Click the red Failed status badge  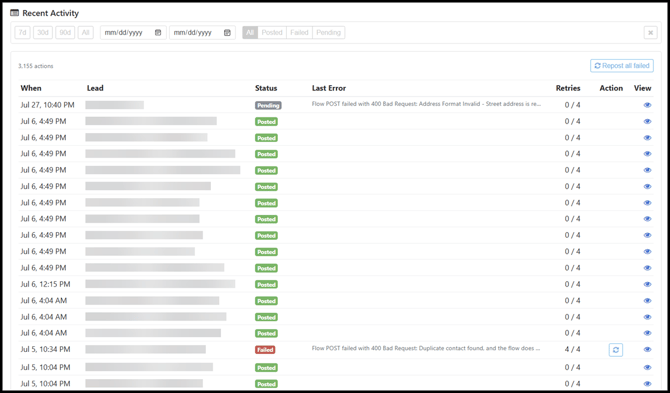(265, 349)
